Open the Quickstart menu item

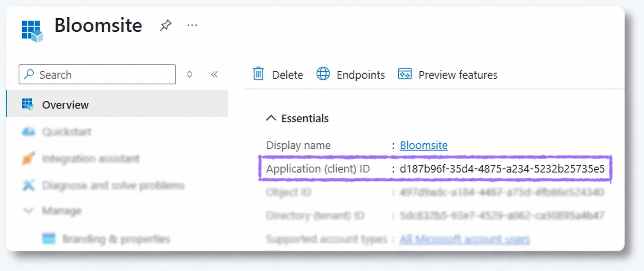[67, 132]
